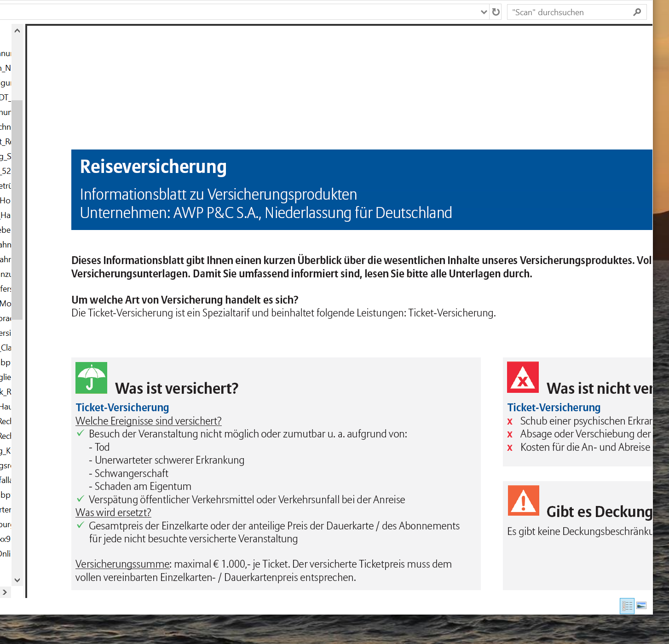Click the green umbrella insured icon

91,378
